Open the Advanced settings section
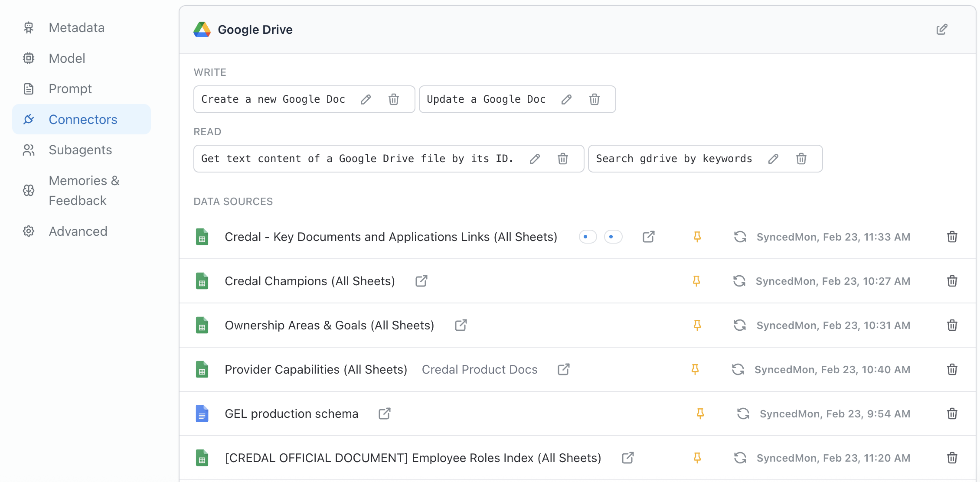980x482 pixels. coord(78,231)
